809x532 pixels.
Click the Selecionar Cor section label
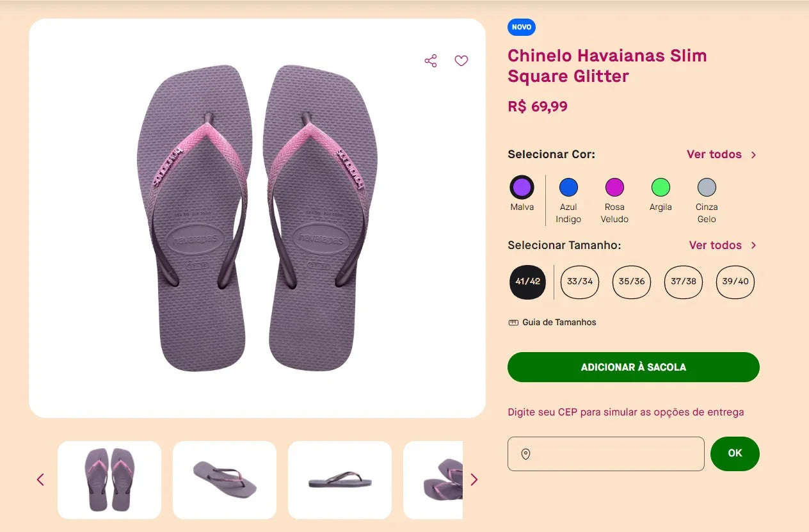tap(551, 154)
